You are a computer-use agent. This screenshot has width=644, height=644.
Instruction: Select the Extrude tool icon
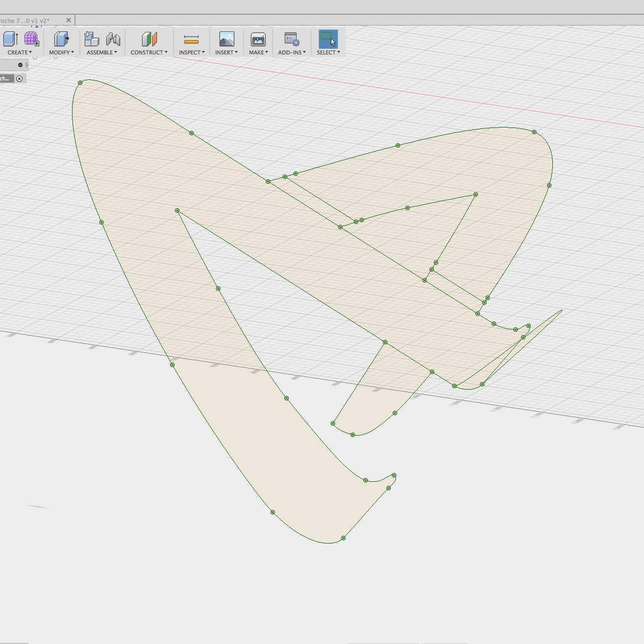(x=10, y=39)
